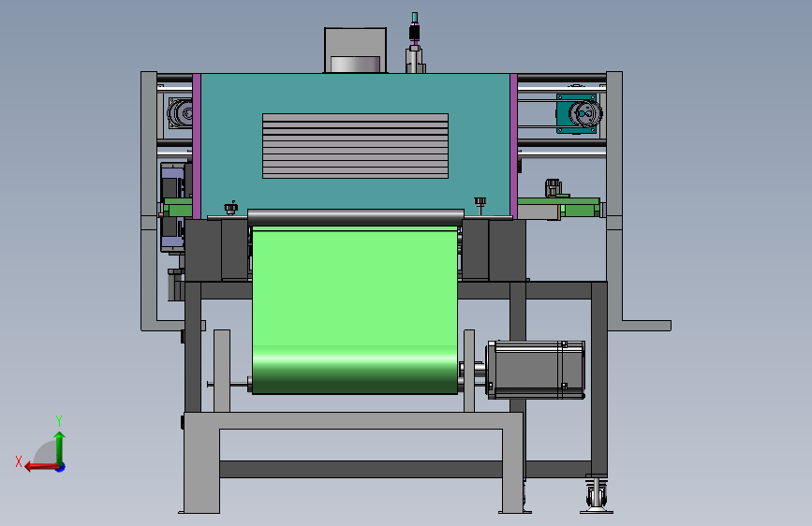
Task: Select the caster wheel under the frame
Action: point(597,494)
